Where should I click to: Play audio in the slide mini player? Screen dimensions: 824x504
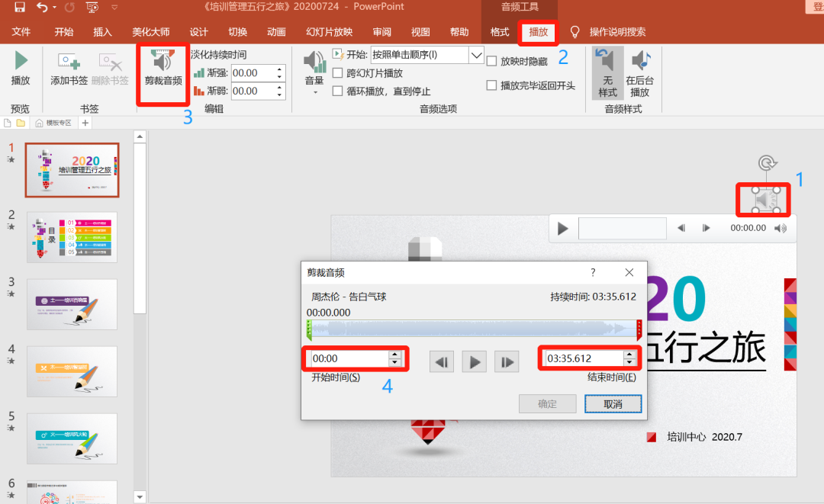point(562,229)
